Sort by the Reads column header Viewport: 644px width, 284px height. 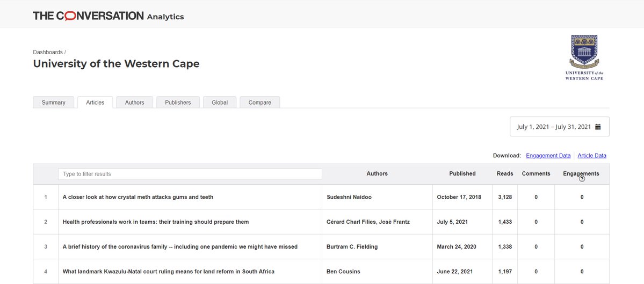click(505, 173)
